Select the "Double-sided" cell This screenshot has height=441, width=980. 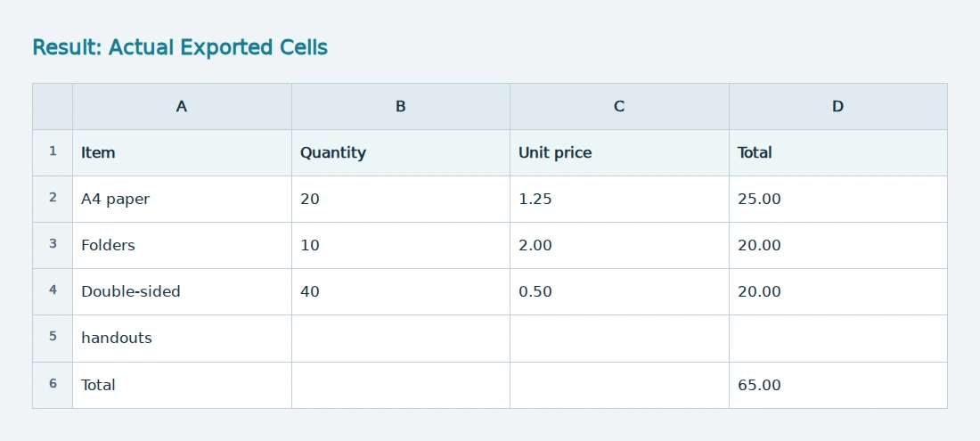(x=182, y=291)
